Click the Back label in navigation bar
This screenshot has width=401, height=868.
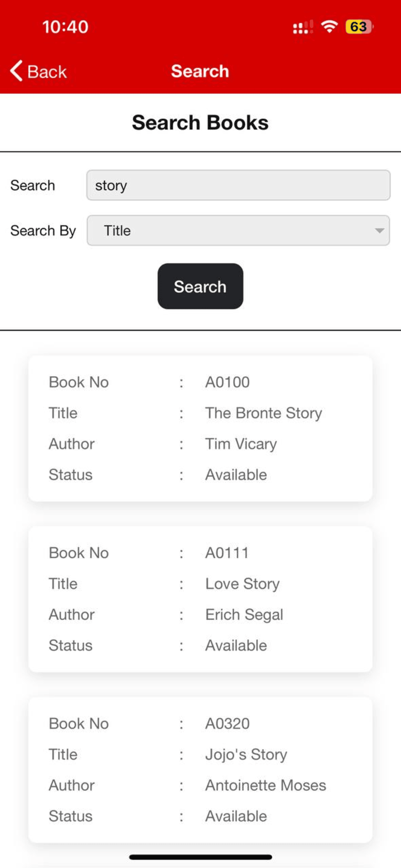pyautogui.click(x=47, y=72)
